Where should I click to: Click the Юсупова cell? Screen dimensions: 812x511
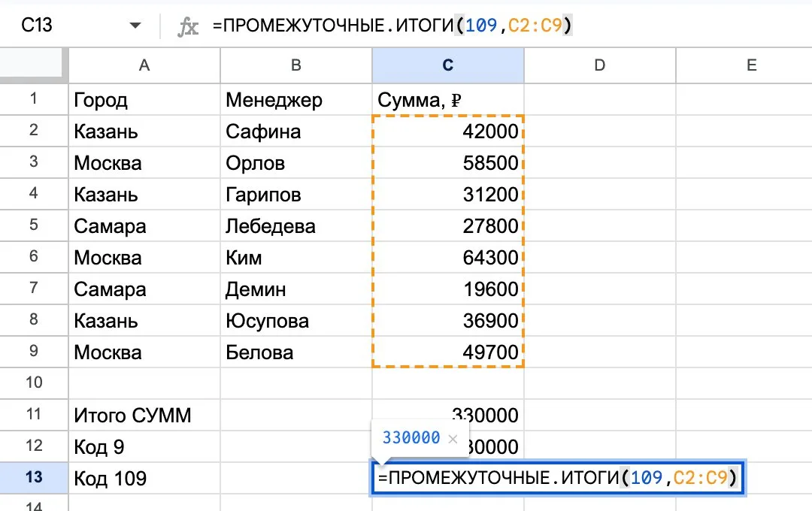(296, 320)
